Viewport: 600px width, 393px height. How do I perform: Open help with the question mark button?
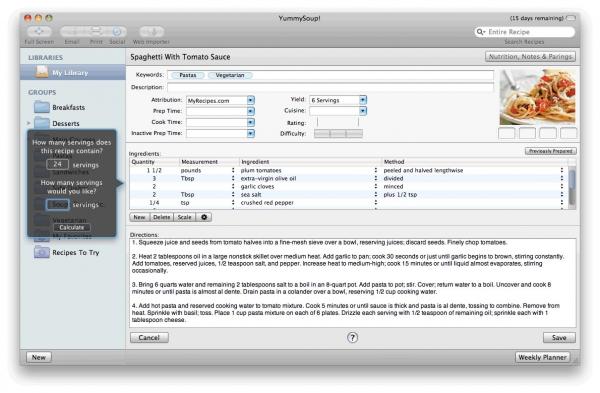(352, 338)
